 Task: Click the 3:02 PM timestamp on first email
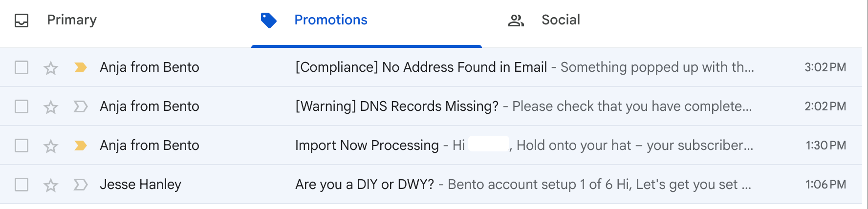coord(825,67)
